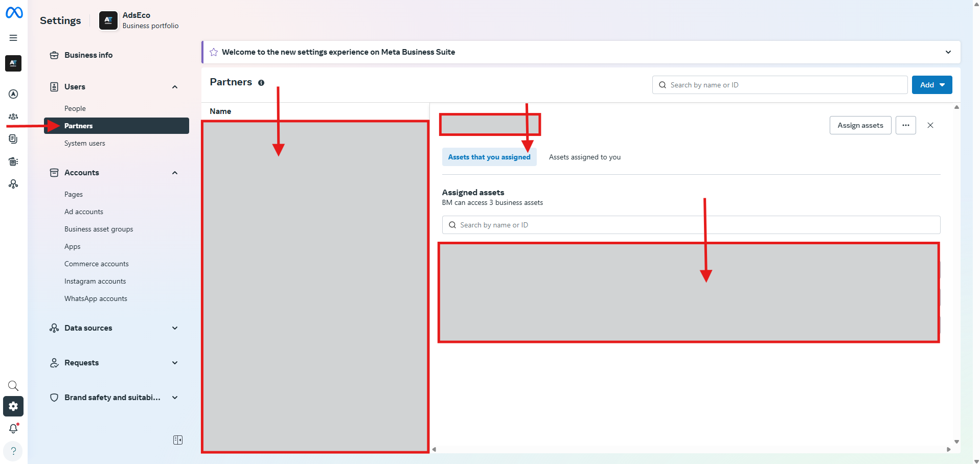Screen dimensions: 980x464
Task: Open Business asset groups
Action: [x=99, y=229]
